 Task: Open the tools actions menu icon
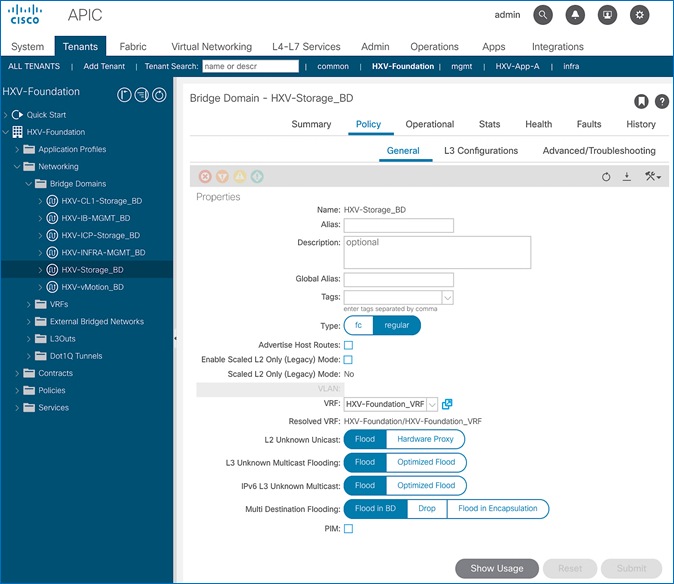(653, 176)
